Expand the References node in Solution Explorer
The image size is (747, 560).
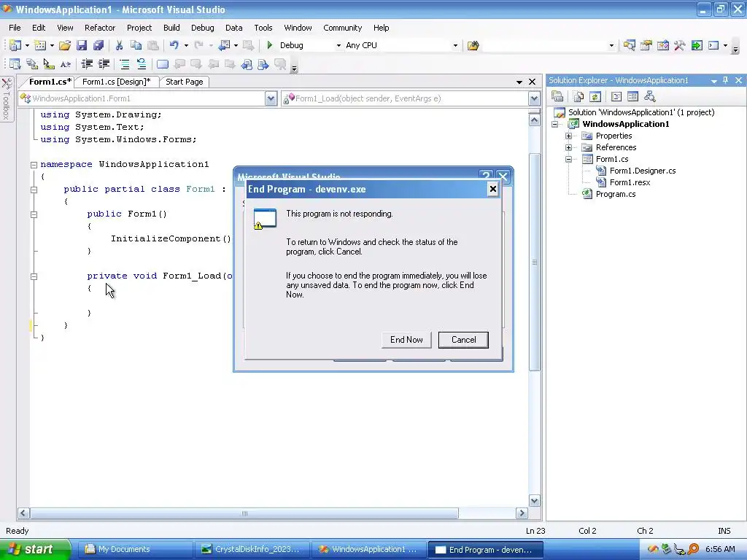tap(568, 147)
